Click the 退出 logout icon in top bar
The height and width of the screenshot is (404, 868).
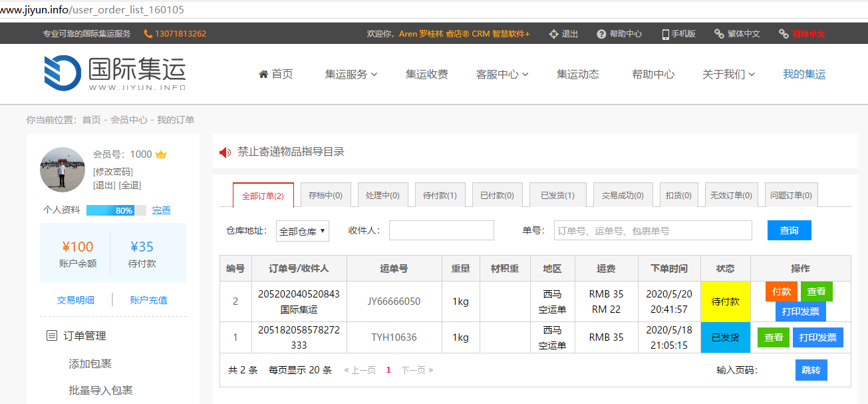[x=553, y=34]
